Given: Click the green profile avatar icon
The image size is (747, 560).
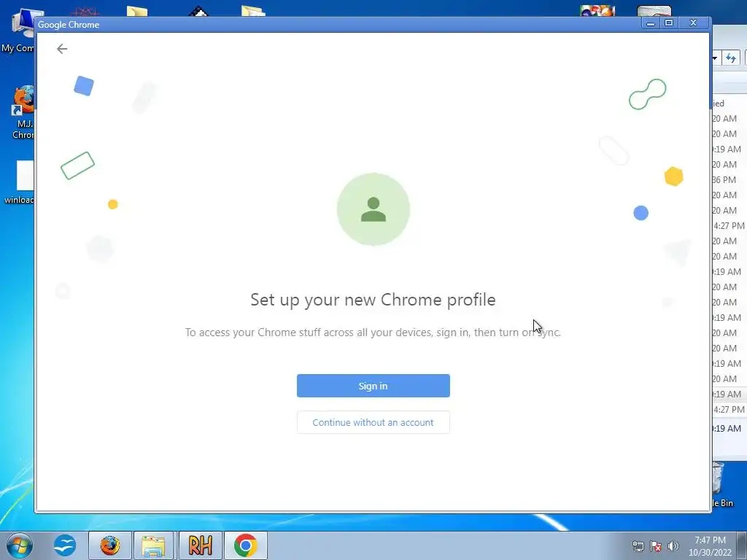Looking at the screenshot, I should pyautogui.click(x=373, y=209).
